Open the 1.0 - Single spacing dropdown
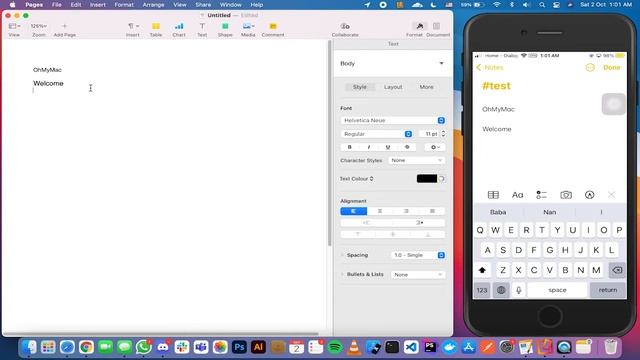The height and width of the screenshot is (360, 640). coord(418,255)
